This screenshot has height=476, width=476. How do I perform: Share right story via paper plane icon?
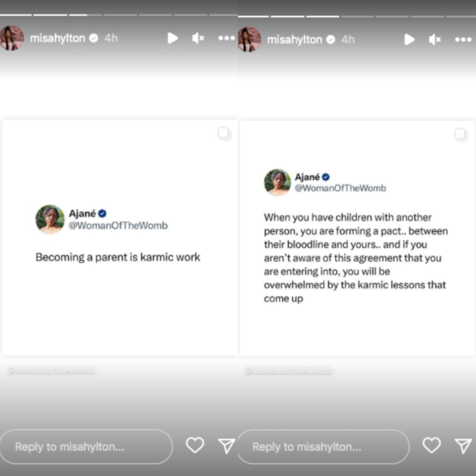[463, 446]
